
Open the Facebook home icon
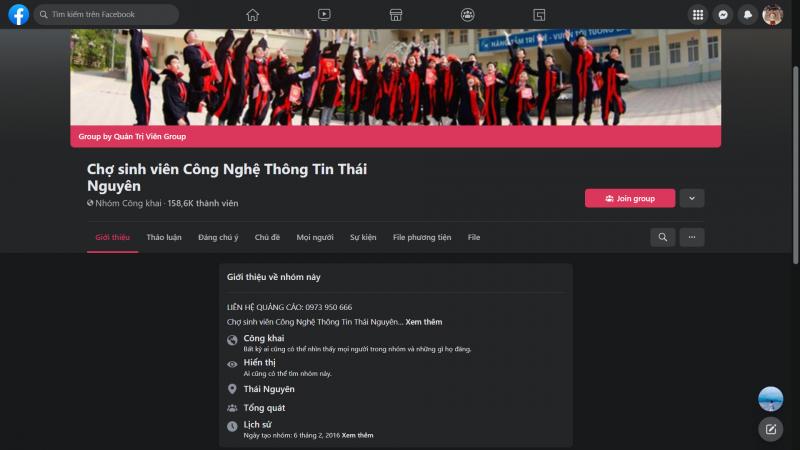253,15
